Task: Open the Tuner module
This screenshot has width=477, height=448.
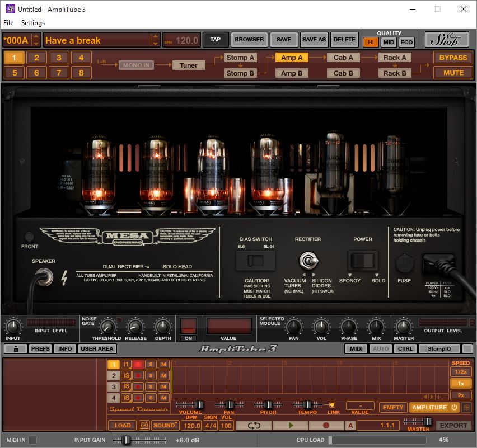Action: point(189,65)
